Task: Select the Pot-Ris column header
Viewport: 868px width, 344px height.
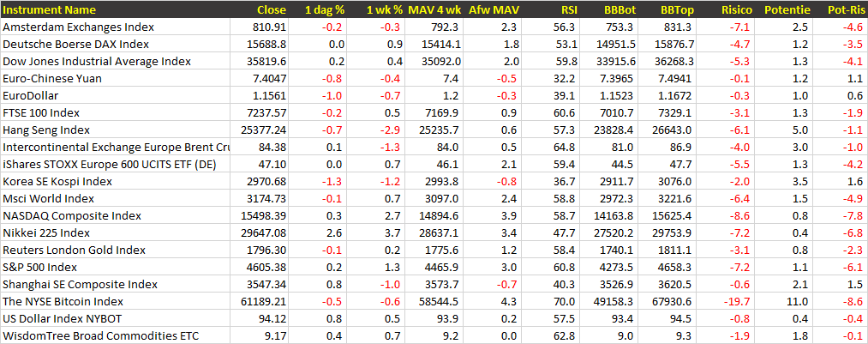Action: click(x=845, y=10)
